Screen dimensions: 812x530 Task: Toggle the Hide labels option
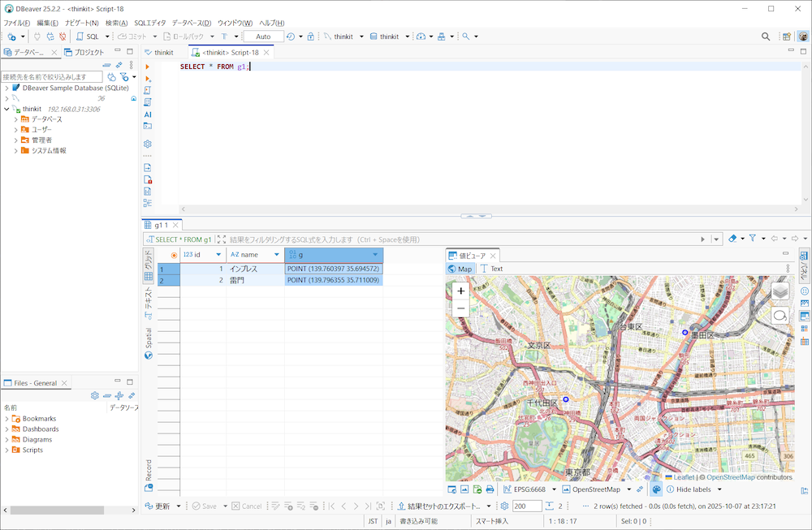(692, 489)
